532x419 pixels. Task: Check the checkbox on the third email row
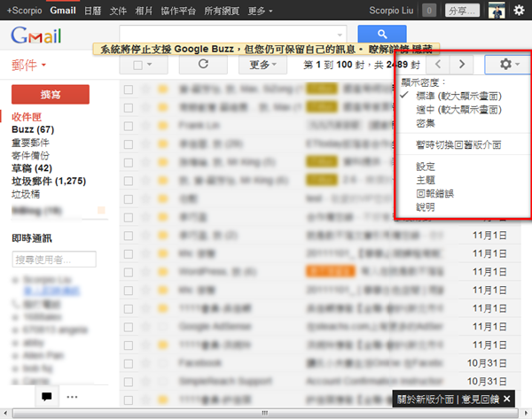click(129, 126)
